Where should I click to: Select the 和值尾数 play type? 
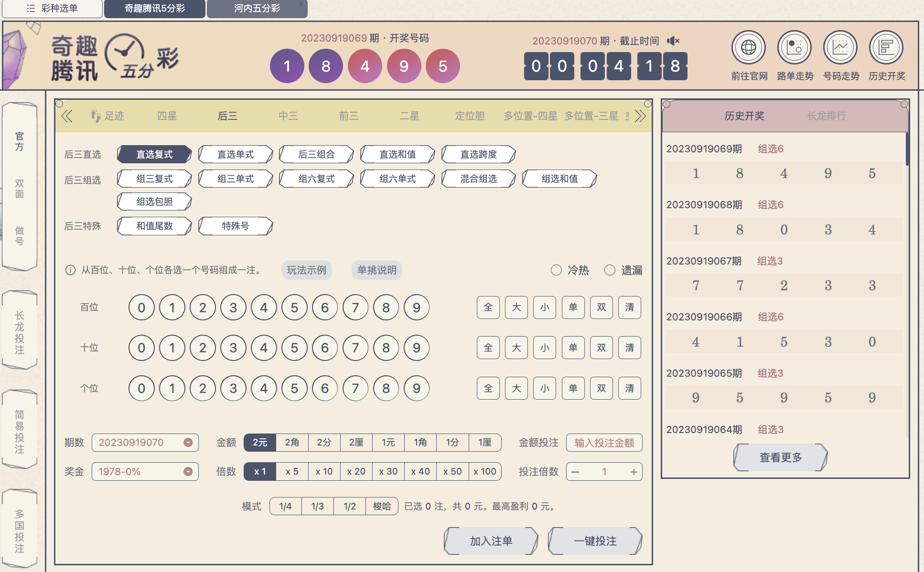(154, 226)
